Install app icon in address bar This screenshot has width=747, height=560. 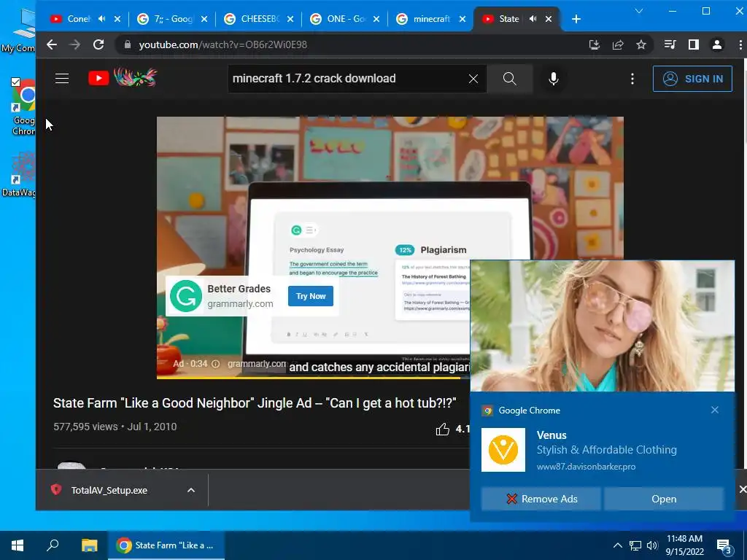(594, 44)
